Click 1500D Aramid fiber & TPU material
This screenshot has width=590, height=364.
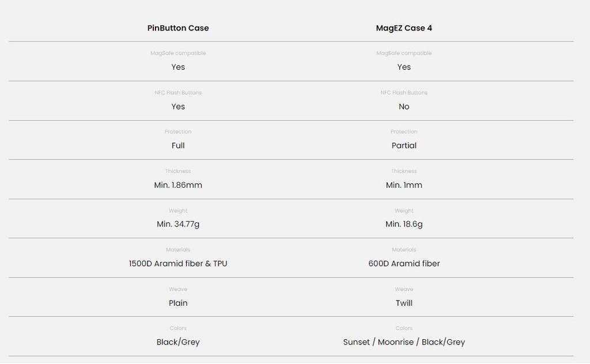coord(178,264)
